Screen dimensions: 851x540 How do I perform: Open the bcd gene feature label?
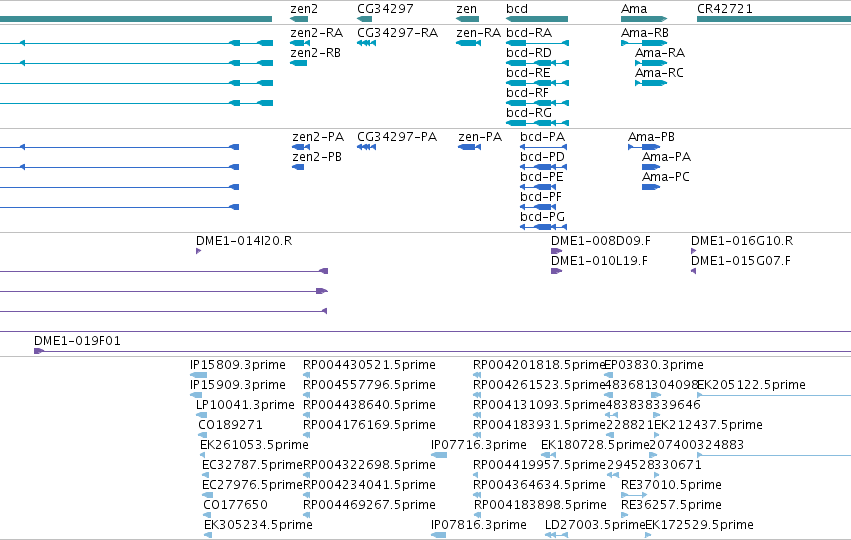[517, 9]
